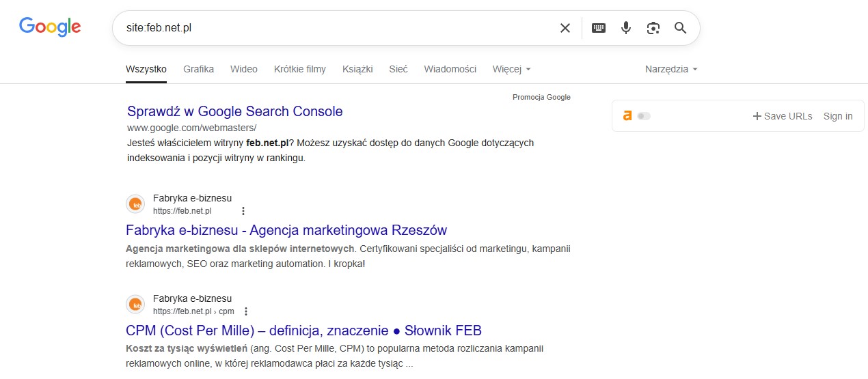Click Jesteś właścicielem witryny description text
868x379 pixels.
click(x=330, y=151)
